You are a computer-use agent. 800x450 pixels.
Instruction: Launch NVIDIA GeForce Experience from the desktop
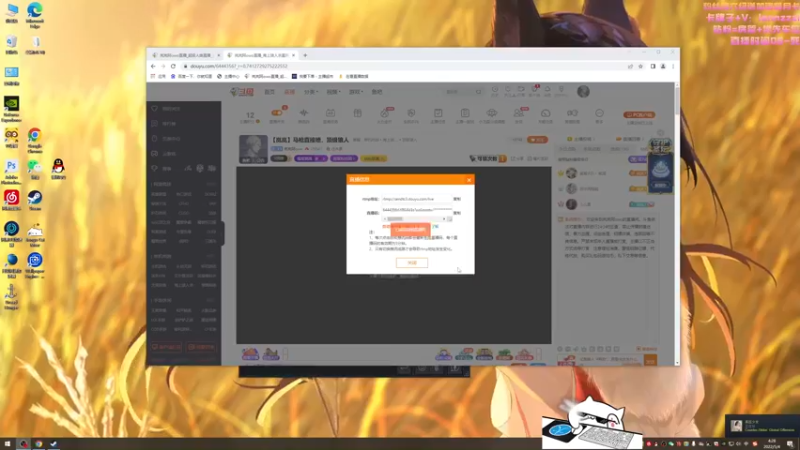tap(11, 109)
